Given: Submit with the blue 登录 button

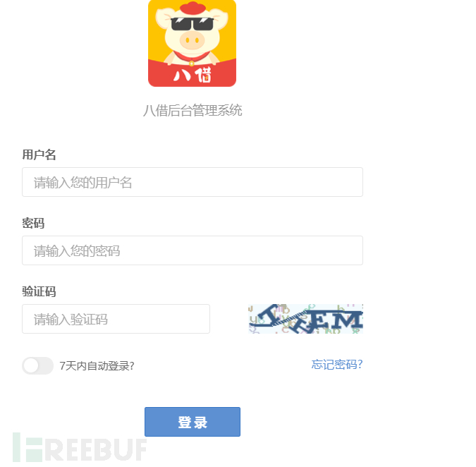Looking at the screenshot, I should (x=193, y=422).
